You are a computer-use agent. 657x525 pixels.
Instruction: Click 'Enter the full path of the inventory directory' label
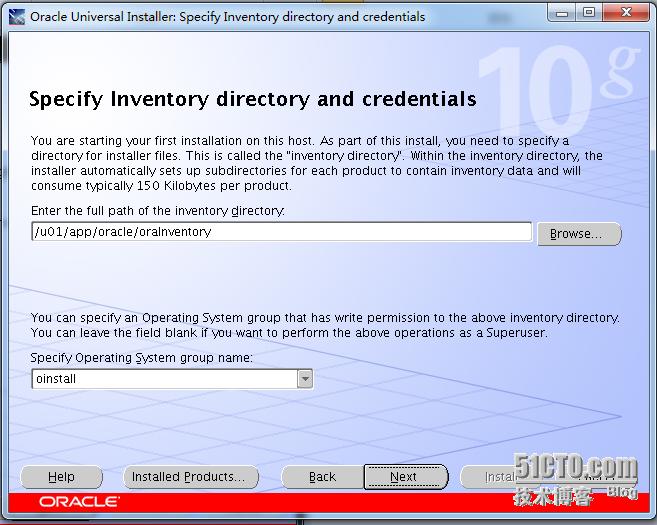point(158,211)
